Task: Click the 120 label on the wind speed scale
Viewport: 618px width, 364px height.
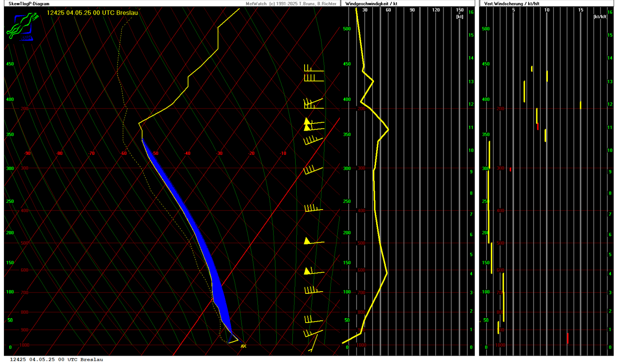Action: point(436,10)
